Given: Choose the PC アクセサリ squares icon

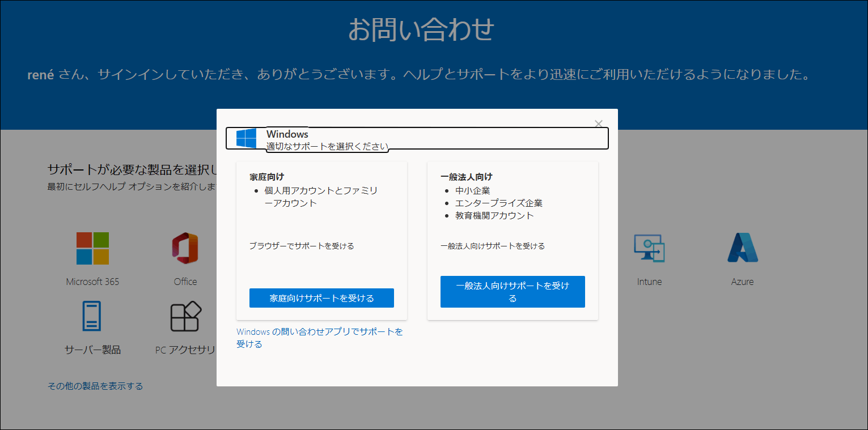Looking at the screenshot, I should click(x=186, y=316).
